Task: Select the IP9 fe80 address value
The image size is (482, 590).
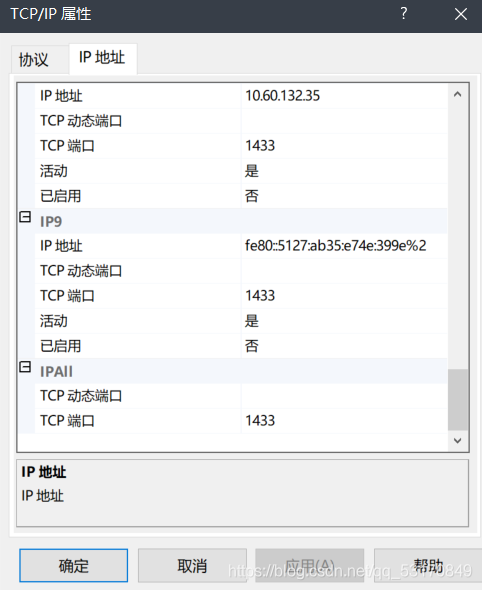Action: point(344,246)
